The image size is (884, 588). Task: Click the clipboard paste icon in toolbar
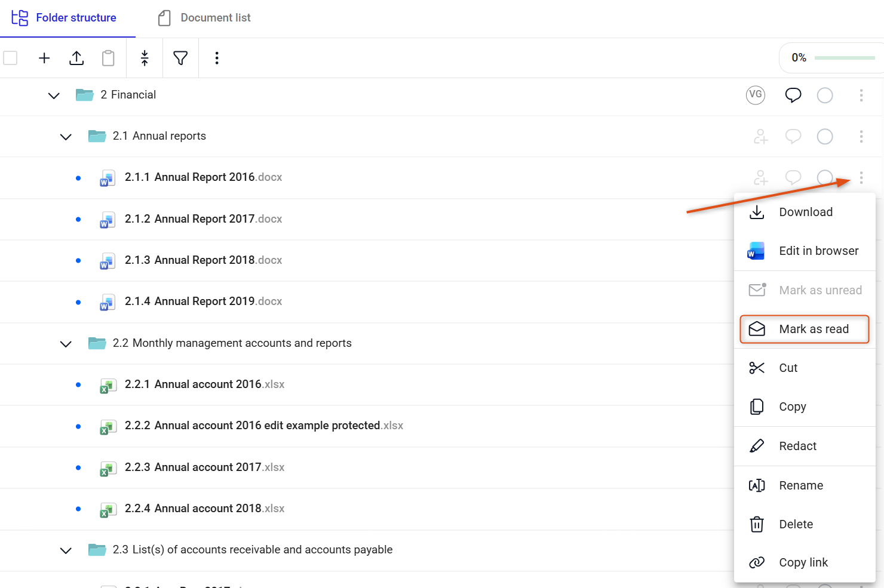[108, 58]
